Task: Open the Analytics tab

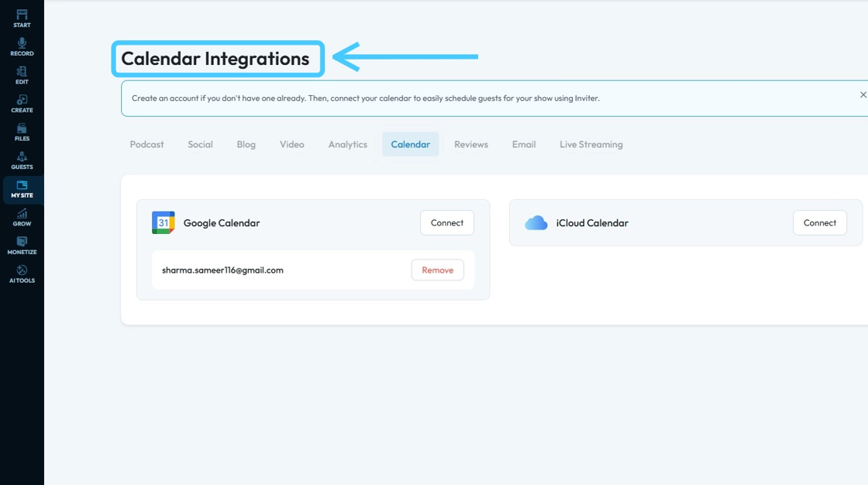Action: [x=347, y=144]
